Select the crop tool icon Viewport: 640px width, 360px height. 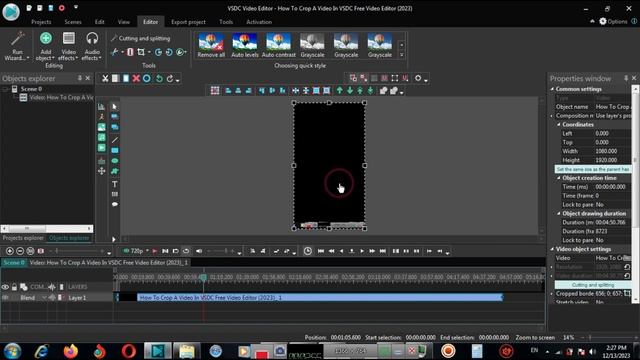pos(141,52)
